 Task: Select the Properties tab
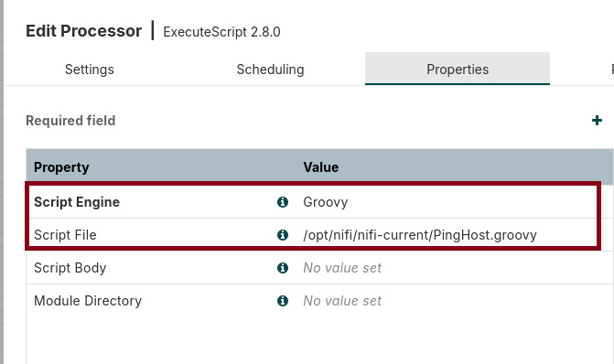click(458, 69)
